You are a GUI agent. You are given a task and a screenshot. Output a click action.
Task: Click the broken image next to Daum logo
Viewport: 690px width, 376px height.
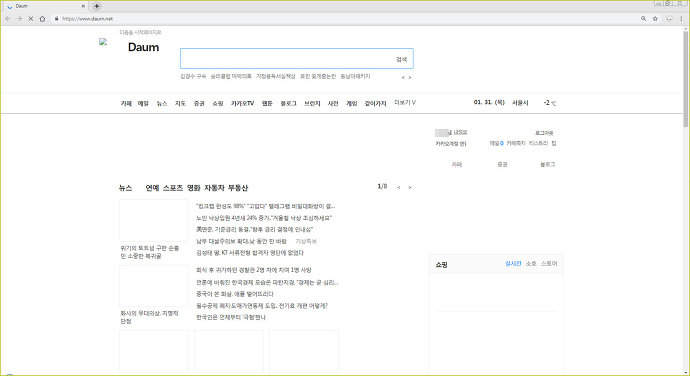103,42
